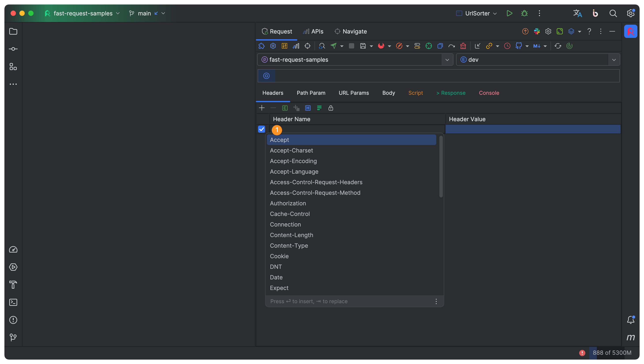
Task: Click the markdown export icon
Action: pos(536,46)
